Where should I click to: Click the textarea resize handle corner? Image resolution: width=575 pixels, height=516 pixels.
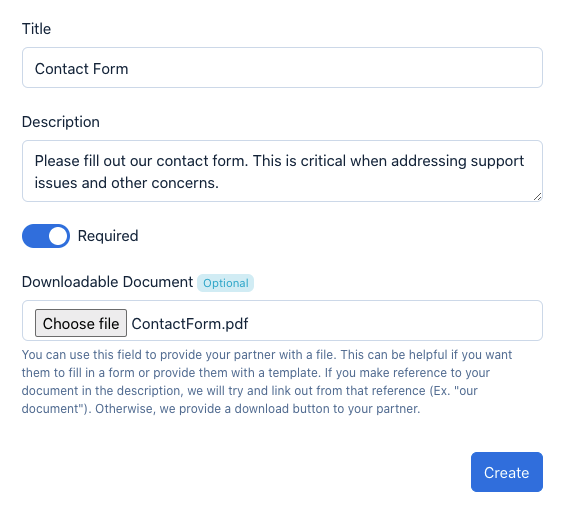coord(537,197)
